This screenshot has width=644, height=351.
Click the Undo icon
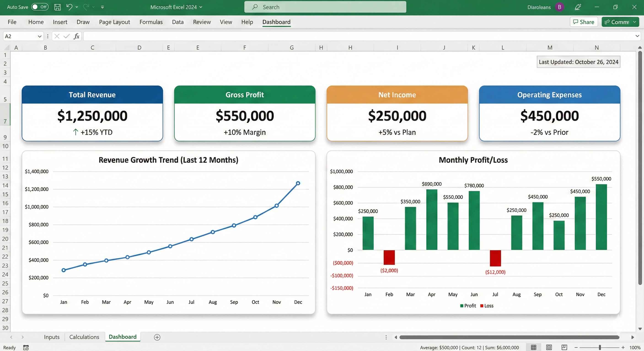coord(69,7)
